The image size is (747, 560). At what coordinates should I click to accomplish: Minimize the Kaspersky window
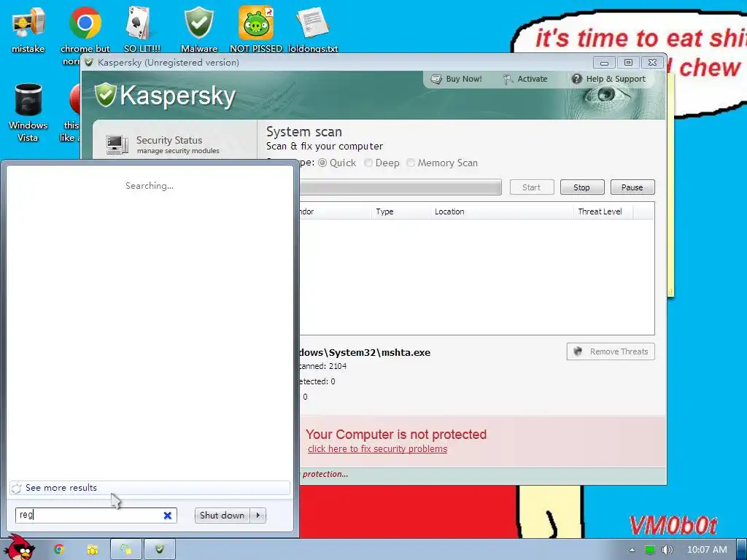(x=604, y=63)
